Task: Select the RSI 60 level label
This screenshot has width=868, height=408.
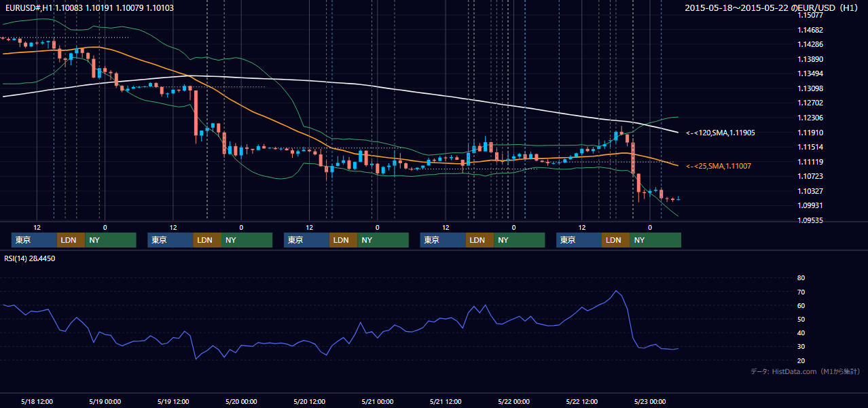Action: tap(801, 305)
